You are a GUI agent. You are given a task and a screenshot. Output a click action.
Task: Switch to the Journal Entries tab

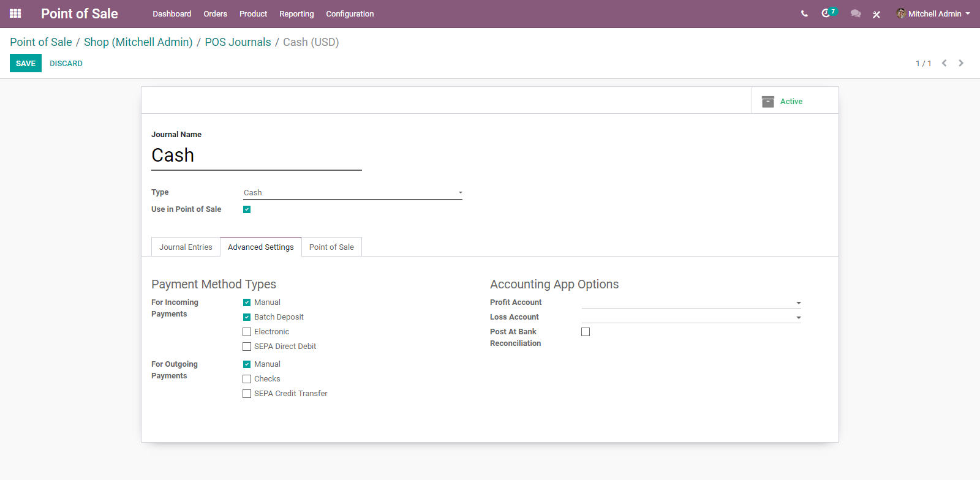[x=186, y=247]
